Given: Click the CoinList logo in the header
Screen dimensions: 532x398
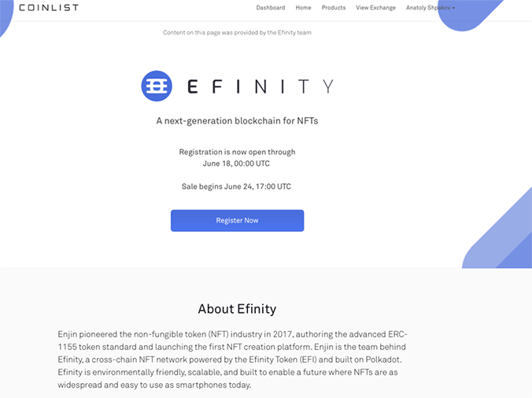Looking at the screenshot, I should (x=49, y=8).
